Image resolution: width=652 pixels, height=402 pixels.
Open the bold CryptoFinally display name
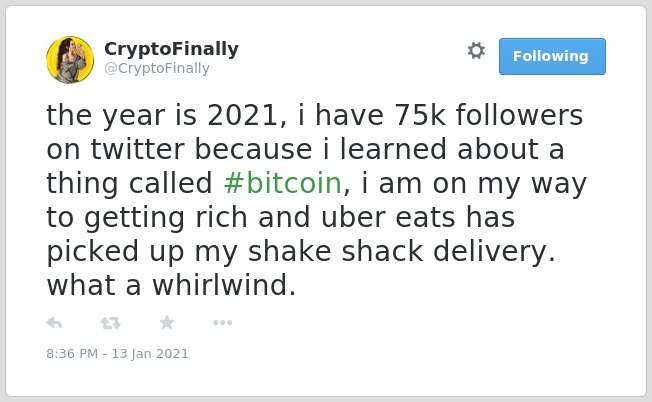pos(171,49)
